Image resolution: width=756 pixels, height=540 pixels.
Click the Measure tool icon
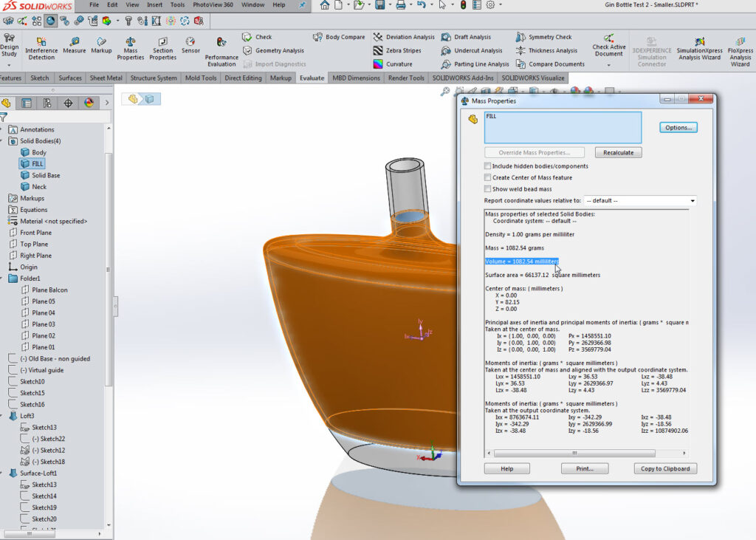pyautogui.click(x=74, y=42)
